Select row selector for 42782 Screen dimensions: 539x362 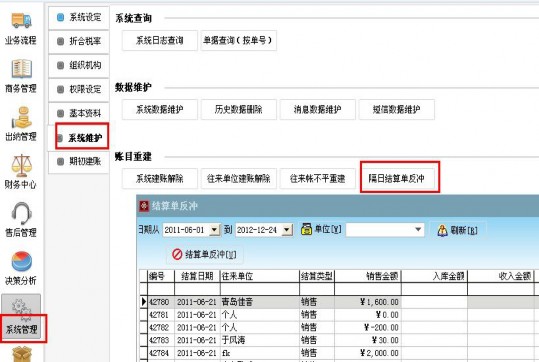click(x=144, y=327)
